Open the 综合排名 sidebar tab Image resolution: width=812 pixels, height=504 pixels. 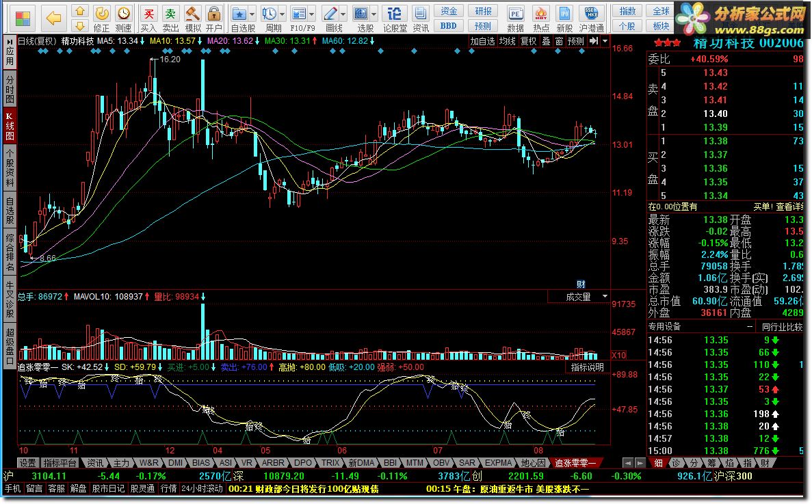tap(10, 252)
